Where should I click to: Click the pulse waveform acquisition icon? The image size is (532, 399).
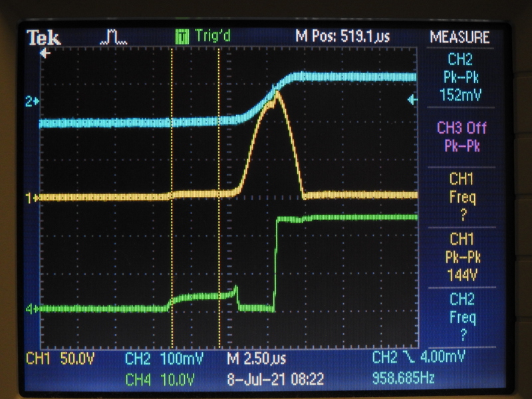pos(113,37)
